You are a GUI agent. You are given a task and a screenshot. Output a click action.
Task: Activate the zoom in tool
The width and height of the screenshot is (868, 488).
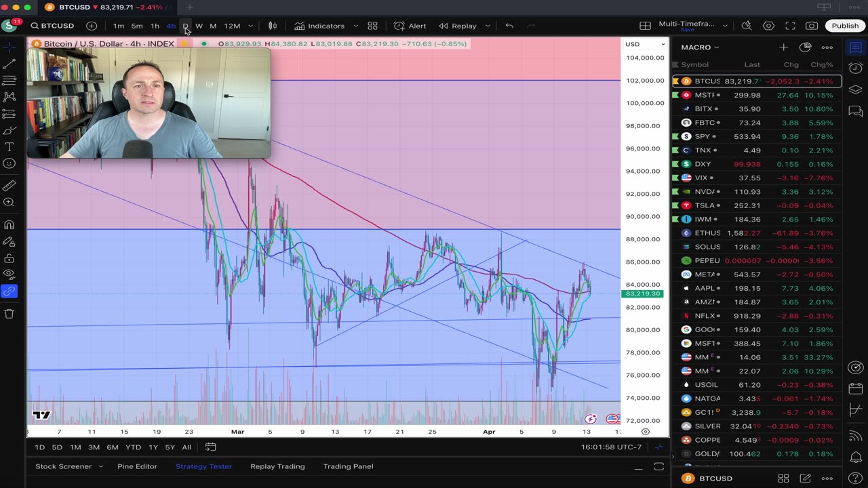tap(9, 202)
